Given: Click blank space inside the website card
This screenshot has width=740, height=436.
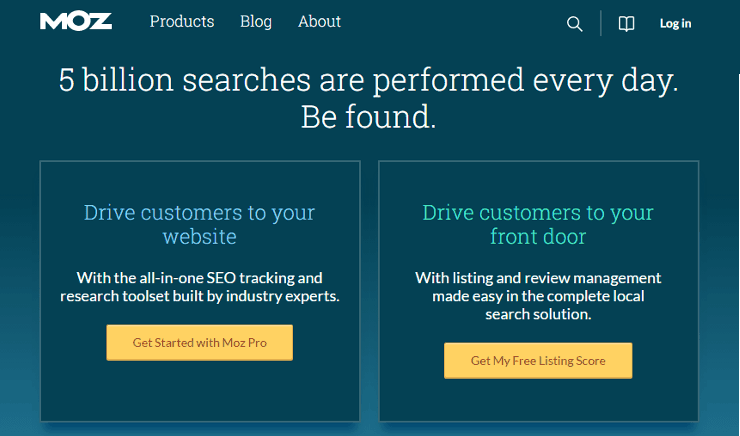Looking at the screenshot, I should tap(200, 392).
